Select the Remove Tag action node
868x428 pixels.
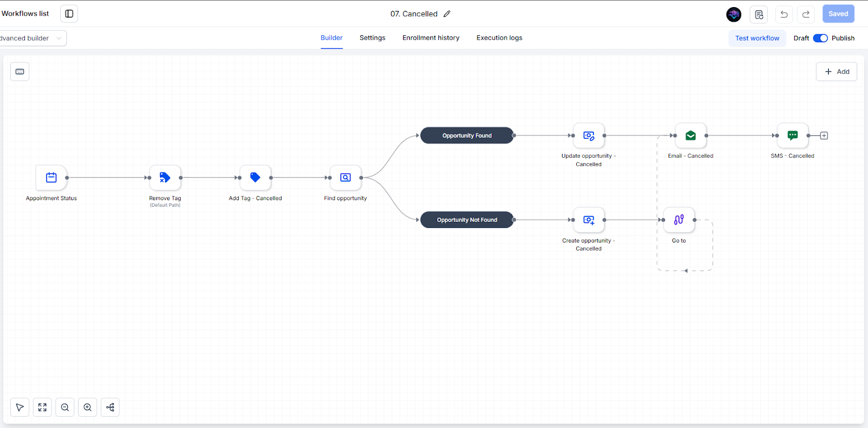tap(165, 177)
